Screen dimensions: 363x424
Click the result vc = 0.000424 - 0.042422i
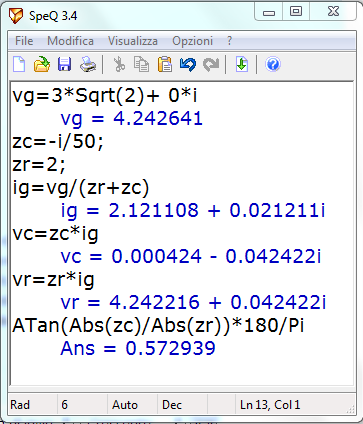point(191,257)
